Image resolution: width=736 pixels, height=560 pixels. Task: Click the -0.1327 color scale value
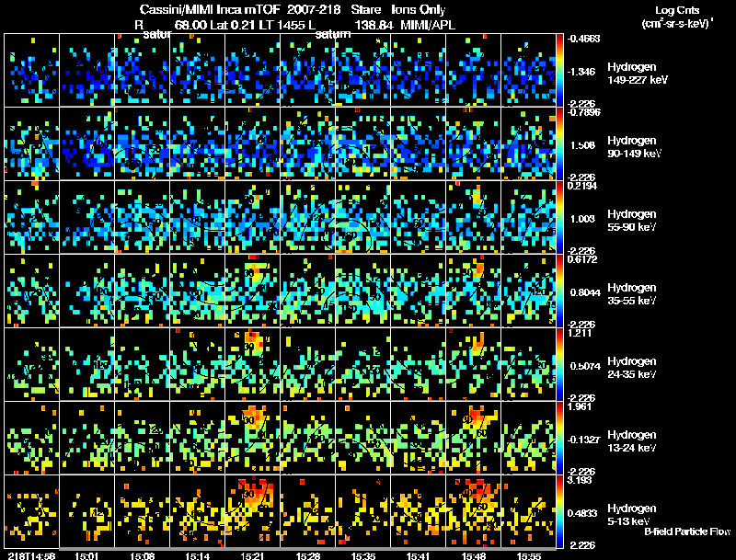point(584,440)
